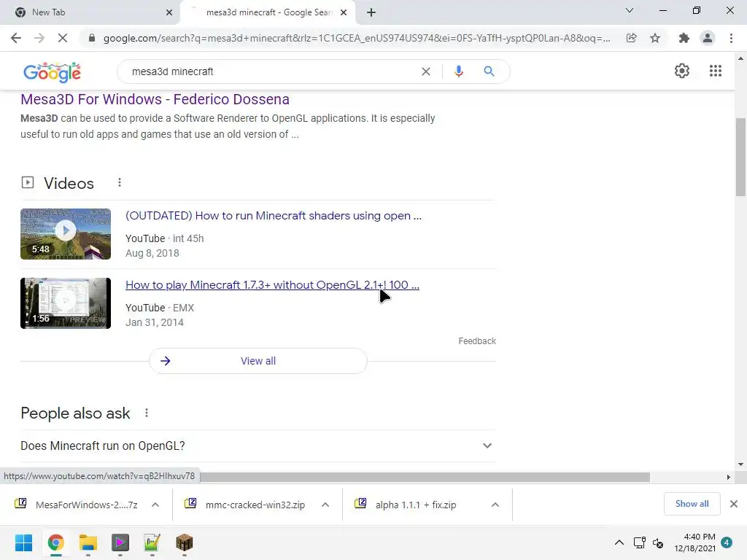Show hidden system tray icons
Screen dimensions: 747x560
[619, 542]
